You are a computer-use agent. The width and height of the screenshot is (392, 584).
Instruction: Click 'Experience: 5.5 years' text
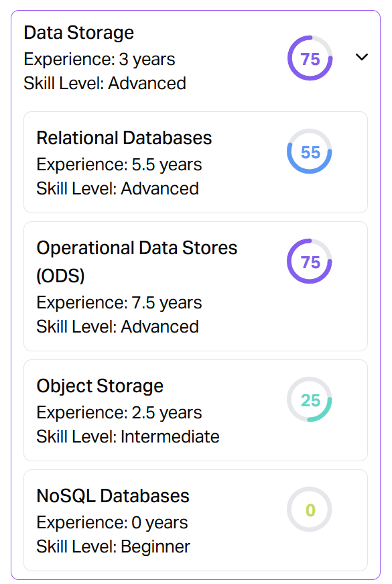pyautogui.click(x=119, y=165)
